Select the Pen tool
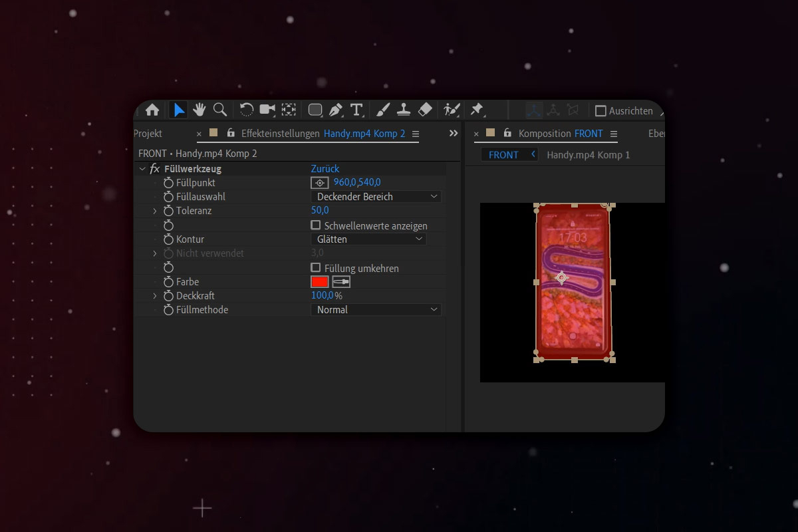The height and width of the screenshot is (532, 798). (336, 110)
